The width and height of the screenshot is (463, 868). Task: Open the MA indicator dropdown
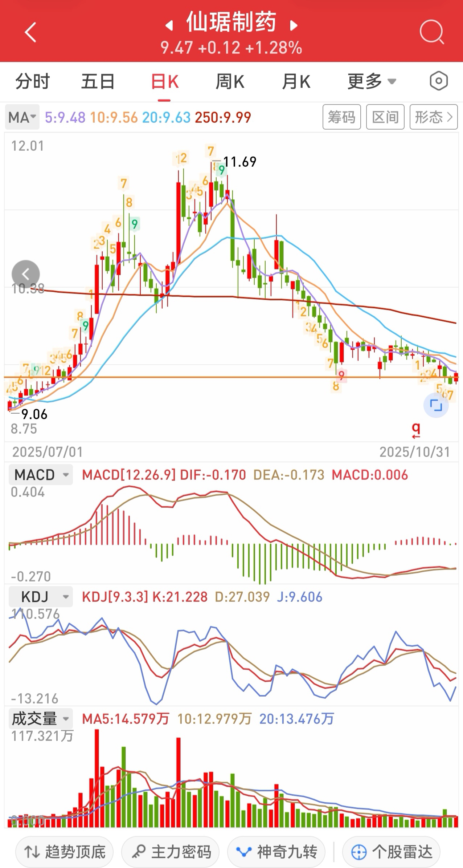coord(22,117)
